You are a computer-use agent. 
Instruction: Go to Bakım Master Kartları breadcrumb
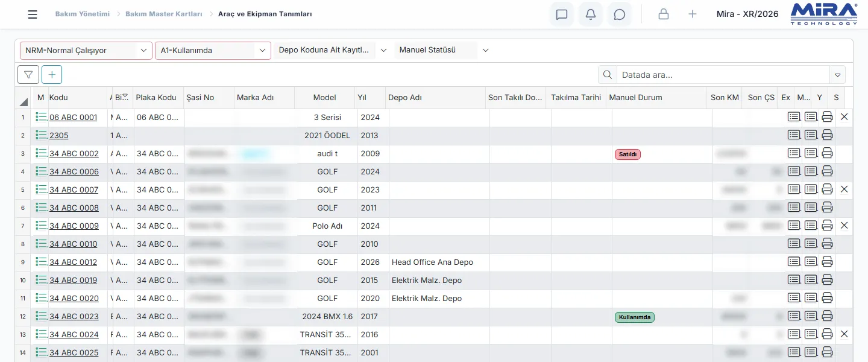164,14
